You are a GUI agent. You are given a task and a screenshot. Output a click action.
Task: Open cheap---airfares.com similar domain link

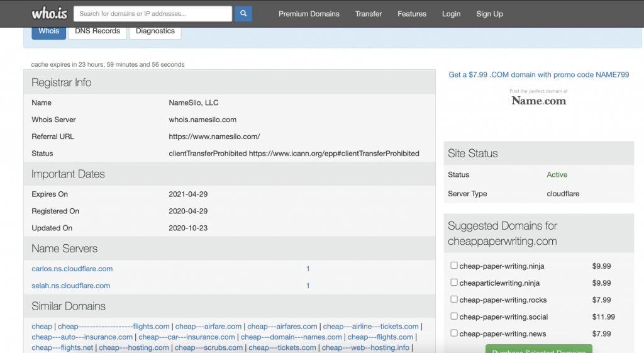pyautogui.click(x=282, y=327)
